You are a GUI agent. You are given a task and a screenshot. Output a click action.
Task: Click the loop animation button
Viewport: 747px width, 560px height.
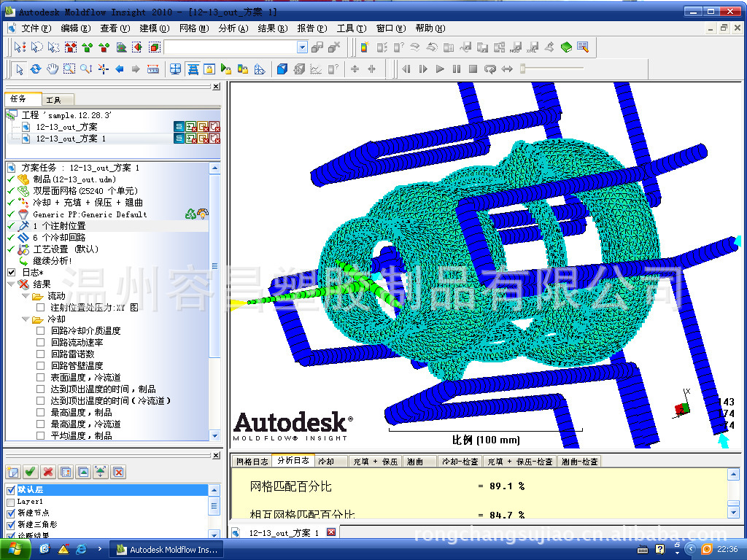tap(489, 69)
